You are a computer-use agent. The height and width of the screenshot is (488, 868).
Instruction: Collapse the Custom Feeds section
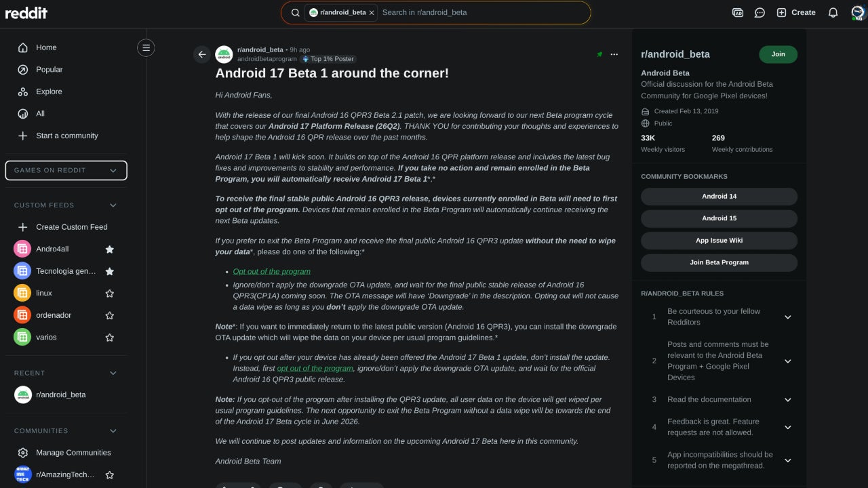tap(113, 205)
